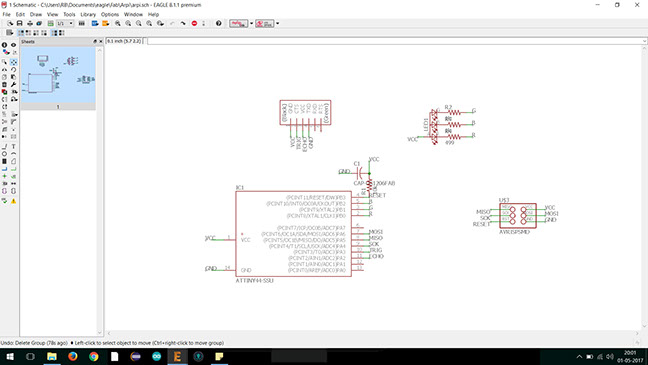Click the Run ULP icon
This screenshot has width=648, height=365.
tap(106, 24)
